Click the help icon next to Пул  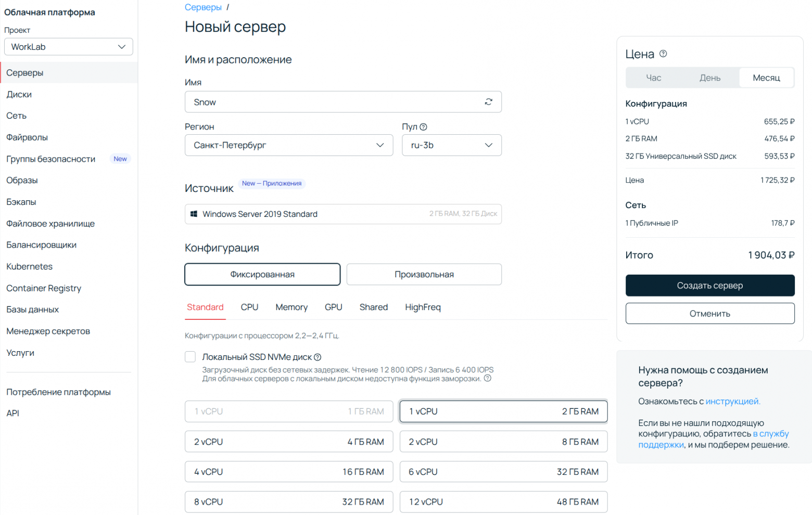coord(423,127)
